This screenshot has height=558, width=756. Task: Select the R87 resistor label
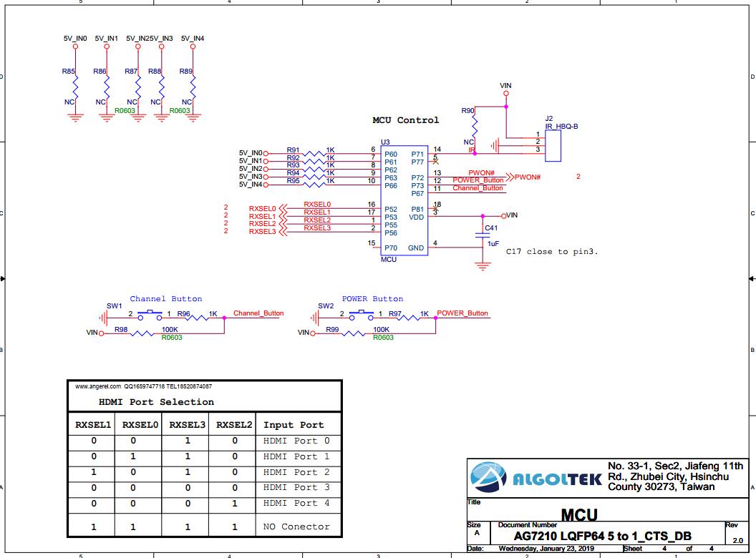131,72
